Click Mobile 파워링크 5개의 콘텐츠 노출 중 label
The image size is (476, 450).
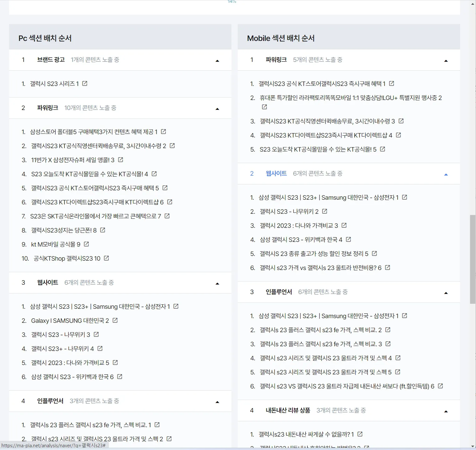click(318, 59)
